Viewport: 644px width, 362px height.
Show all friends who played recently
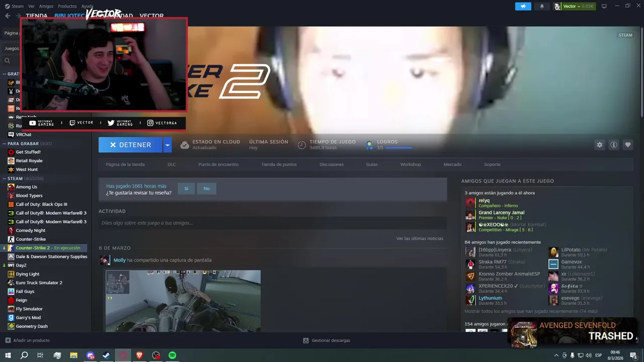click(531, 311)
